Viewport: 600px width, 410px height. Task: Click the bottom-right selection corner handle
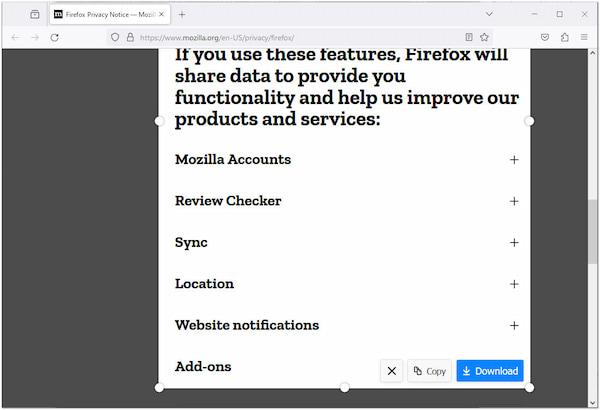click(529, 387)
